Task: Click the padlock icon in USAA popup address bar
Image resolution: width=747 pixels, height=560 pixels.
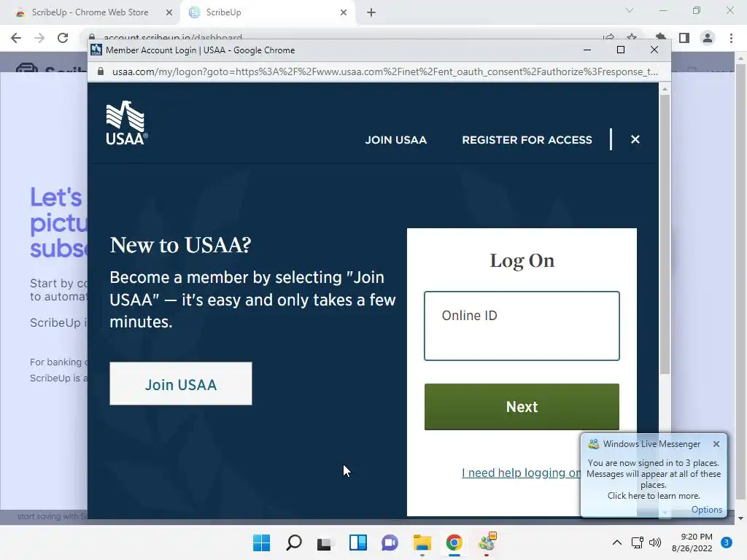Action: [x=101, y=71]
